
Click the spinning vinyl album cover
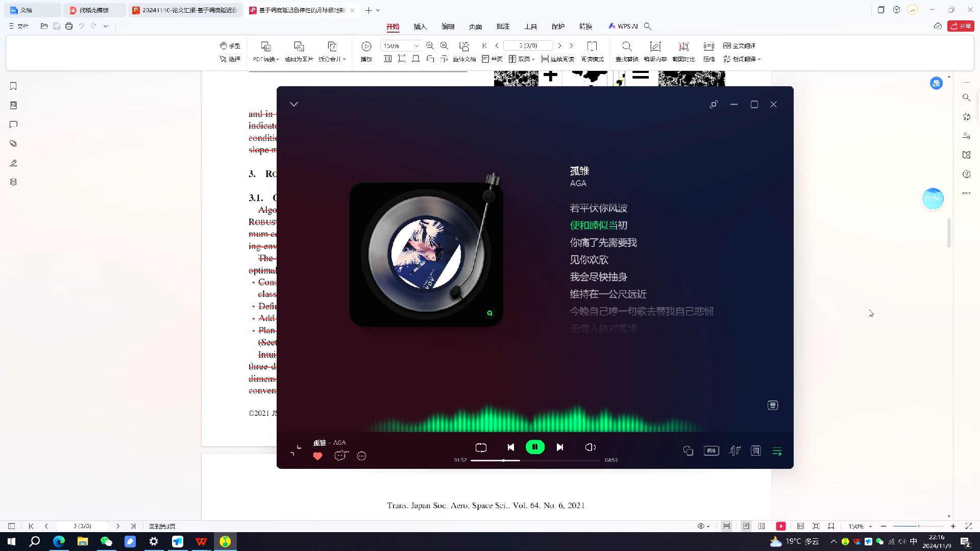[x=426, y=254]
